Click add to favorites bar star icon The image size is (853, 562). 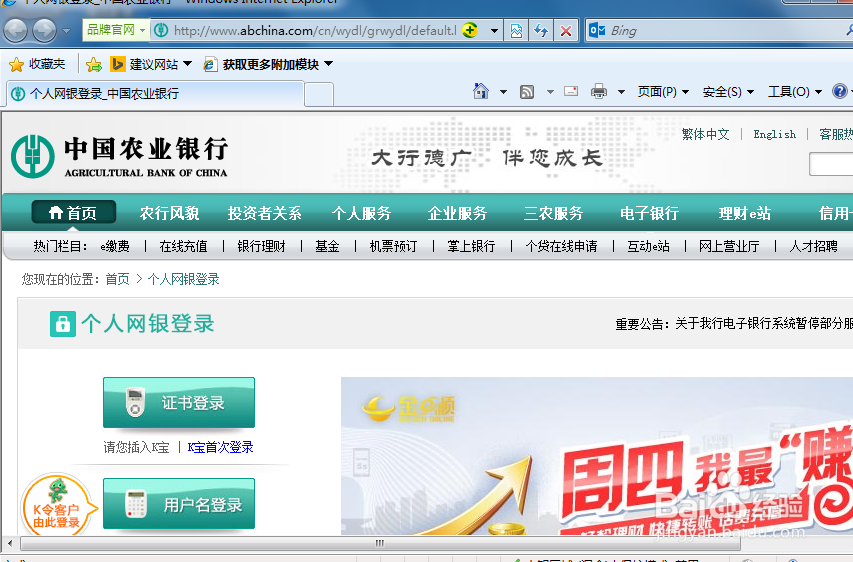(94, 64)
